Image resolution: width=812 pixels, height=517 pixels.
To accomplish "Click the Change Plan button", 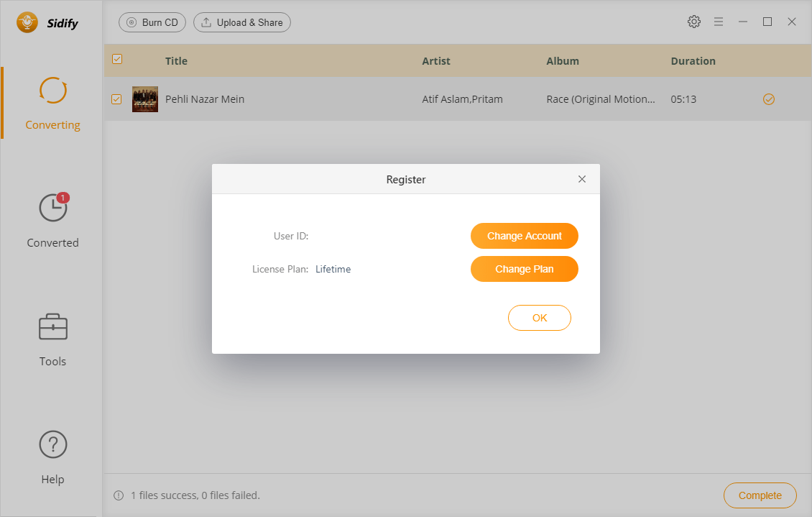I will pyautogui.click(x=524, y=269).
